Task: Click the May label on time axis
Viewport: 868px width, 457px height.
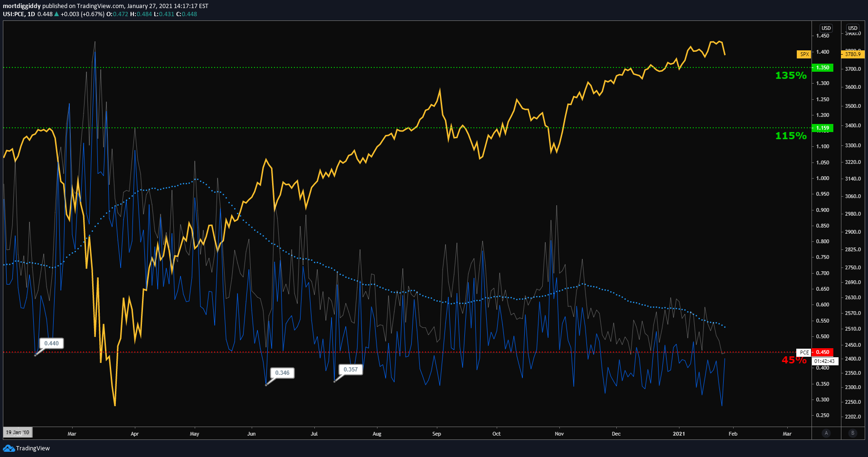Action: pyautogui.click(x=195, y=434)
